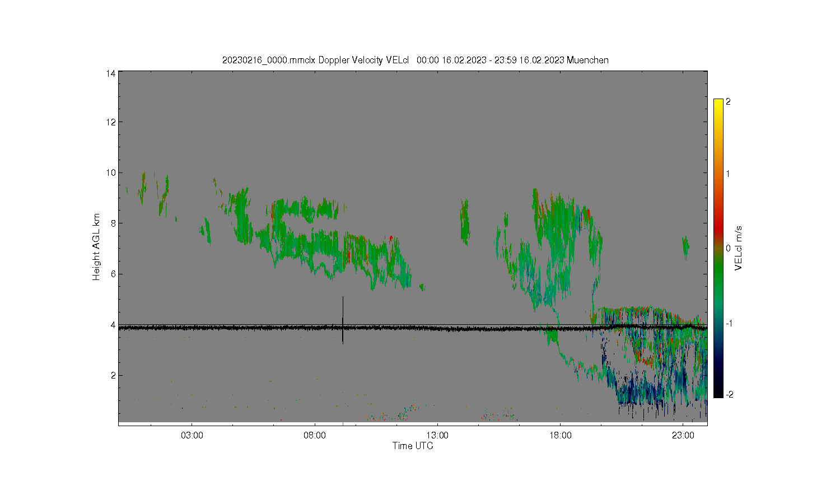Screen dimensions: 840x504
Task: Click the height tick label 12
Action: [x=111, y=122]
